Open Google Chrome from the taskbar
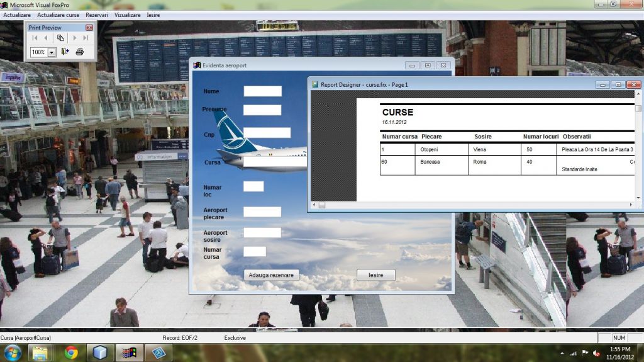 pos(71,353)
